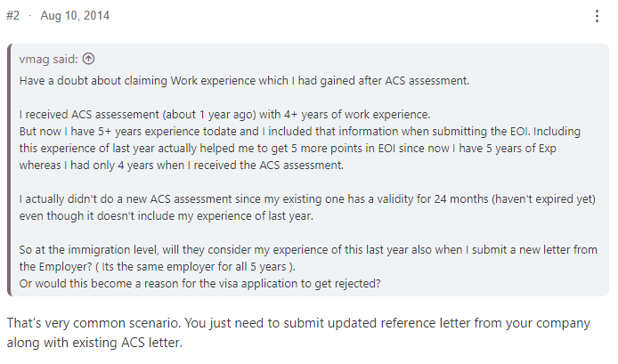Screen dimensions: 618x364
Task: Select the quoted line "whereas I had only 4 years"
Action: pos(182,165)
